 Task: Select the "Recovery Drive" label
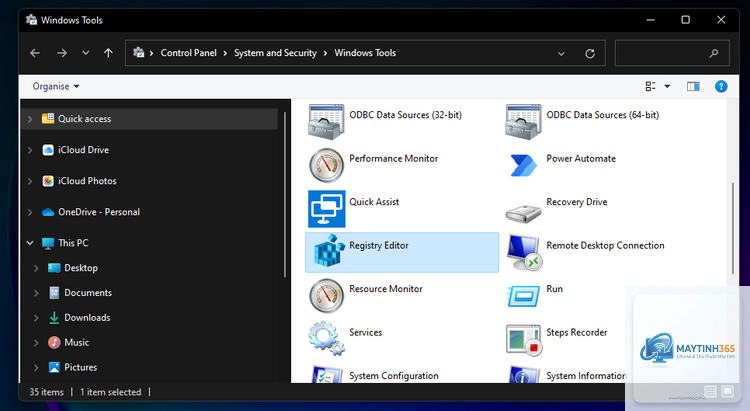tap(577, 202)
